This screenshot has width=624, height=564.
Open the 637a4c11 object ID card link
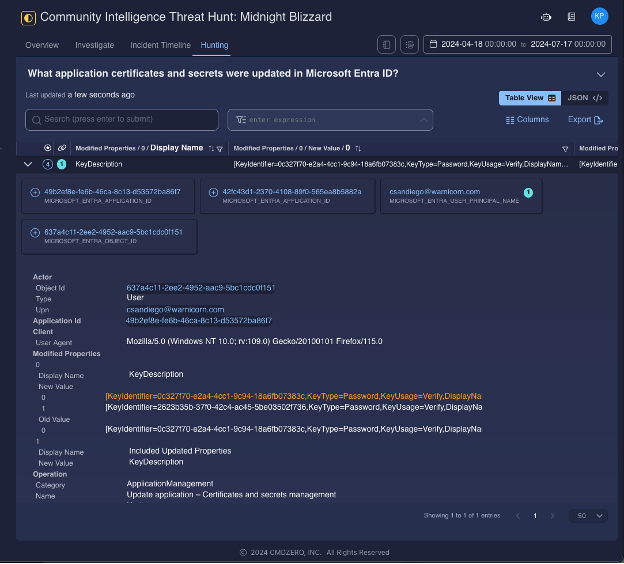pos(113,232)
